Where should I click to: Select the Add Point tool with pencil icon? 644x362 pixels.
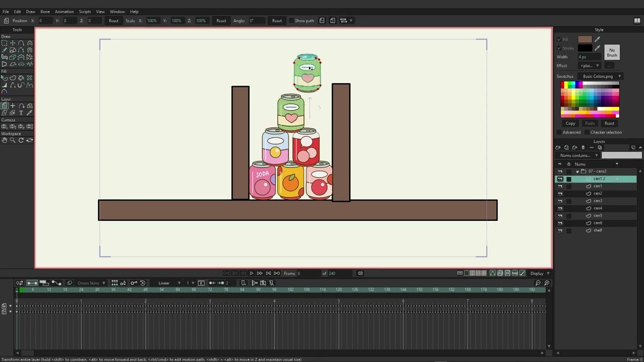coord(4,50)
